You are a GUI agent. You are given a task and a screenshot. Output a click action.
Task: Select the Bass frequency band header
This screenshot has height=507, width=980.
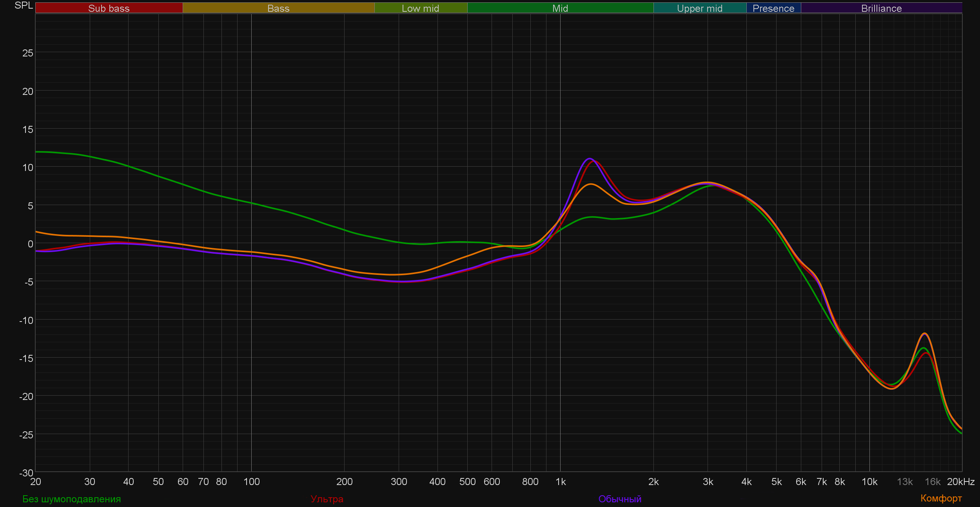click(278, 8)
